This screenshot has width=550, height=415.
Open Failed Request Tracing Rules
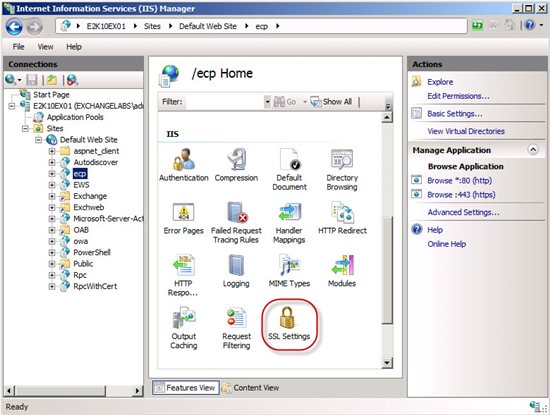pyautogui.click(x=236, y=222)
